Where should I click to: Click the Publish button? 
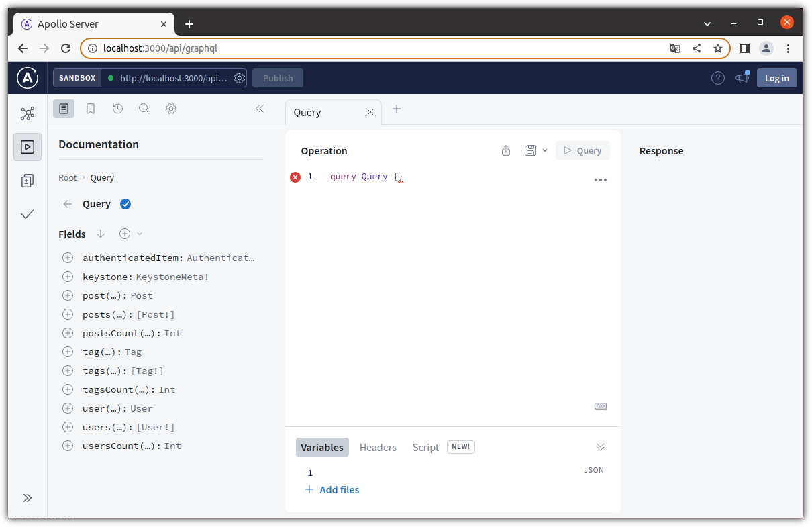278,78
